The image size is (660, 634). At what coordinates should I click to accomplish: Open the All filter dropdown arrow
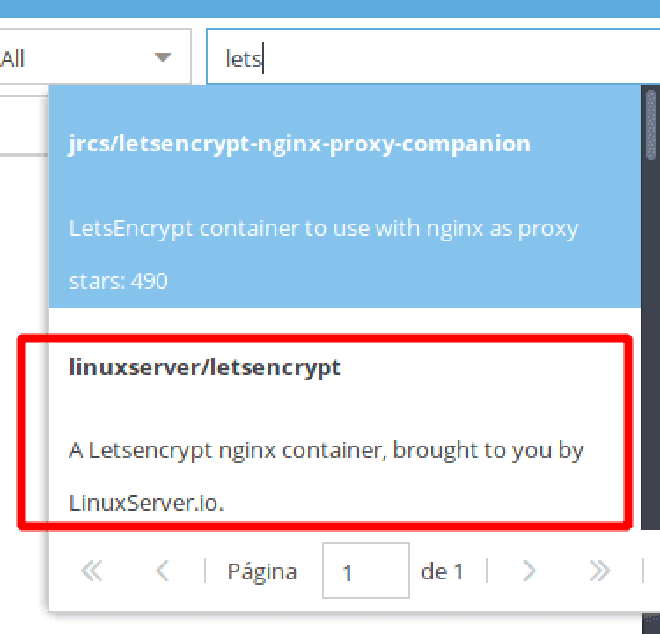[163, 57]
